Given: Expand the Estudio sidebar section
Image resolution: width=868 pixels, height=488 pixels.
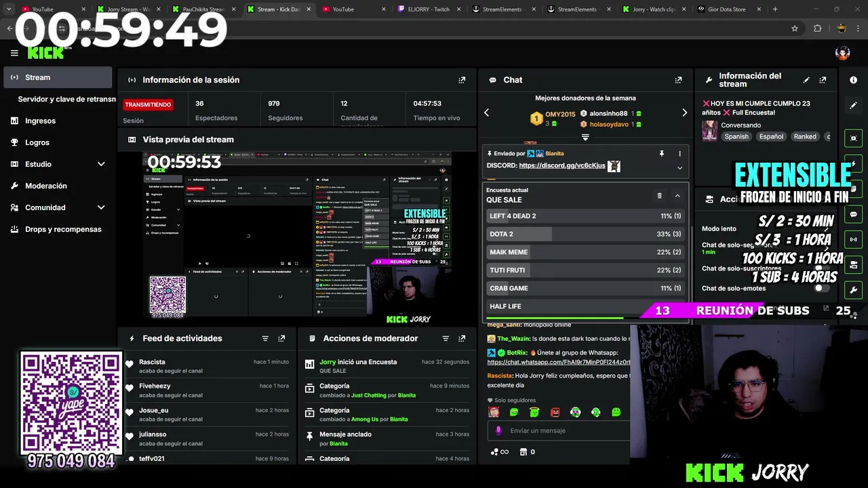Looking at the screenshot, I should point(101,164).
